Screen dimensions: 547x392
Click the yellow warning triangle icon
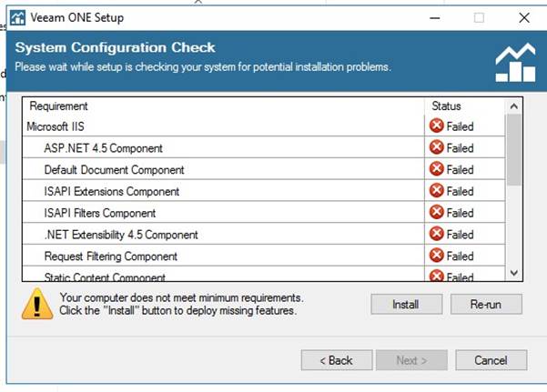[37, 304]
